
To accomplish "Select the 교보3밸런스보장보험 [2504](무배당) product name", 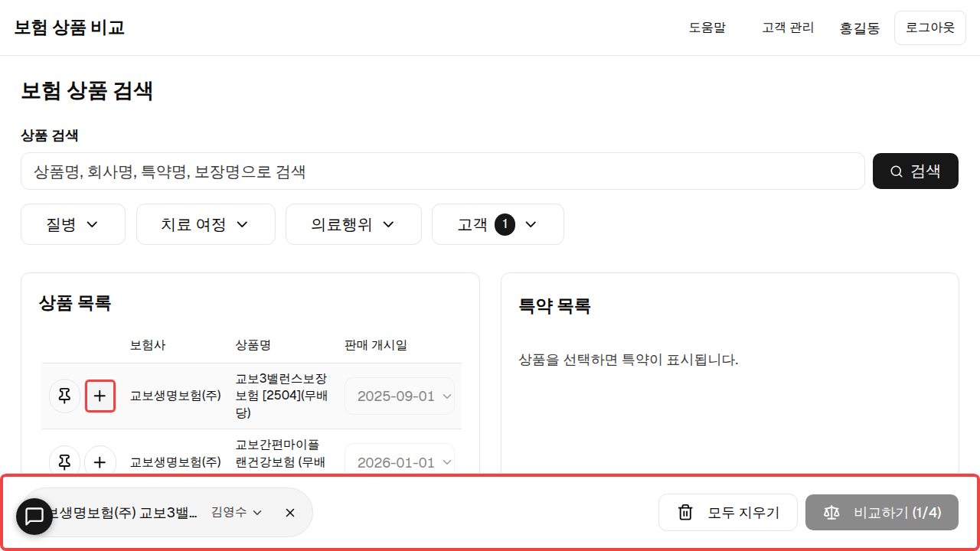I will pos(282,396).
